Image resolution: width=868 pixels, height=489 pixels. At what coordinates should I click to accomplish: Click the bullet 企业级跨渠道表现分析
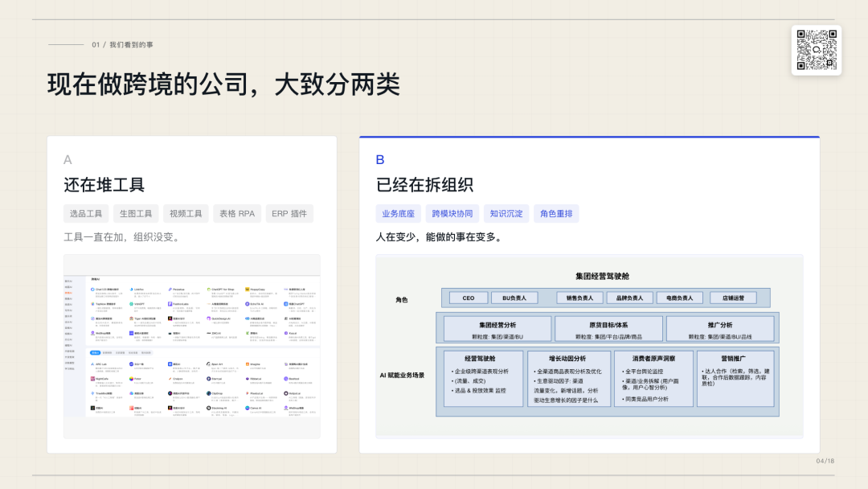point(480,372)
